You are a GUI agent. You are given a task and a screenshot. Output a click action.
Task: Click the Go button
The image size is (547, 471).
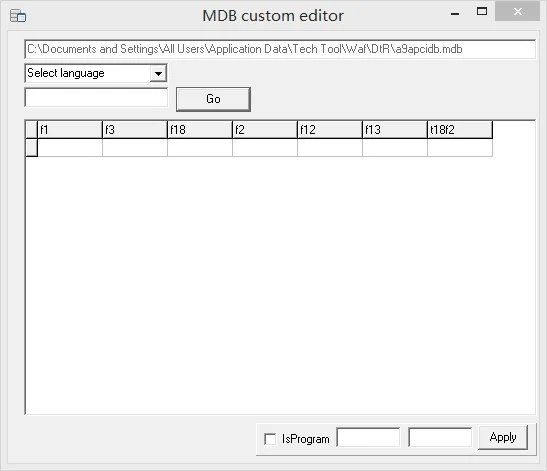(x=213, y=99)
